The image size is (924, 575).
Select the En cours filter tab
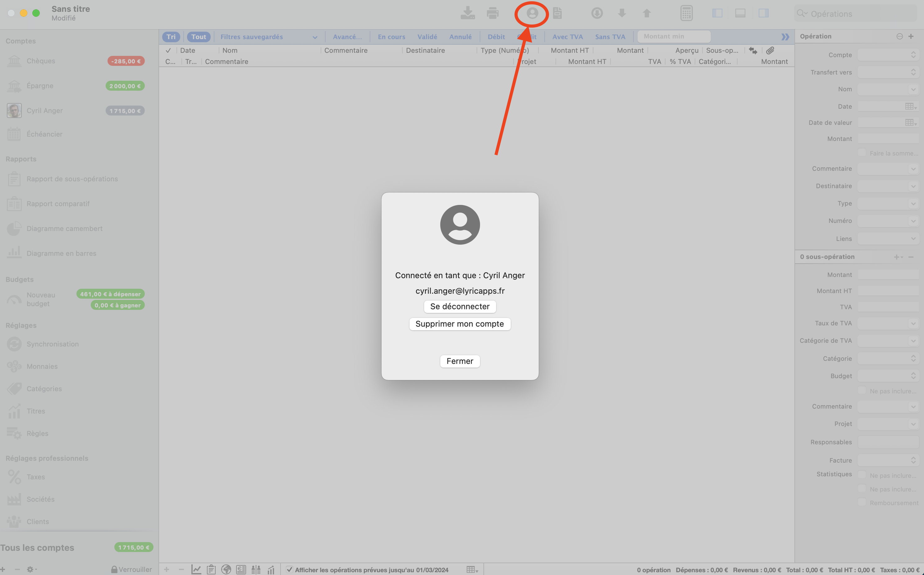[391, 36]
